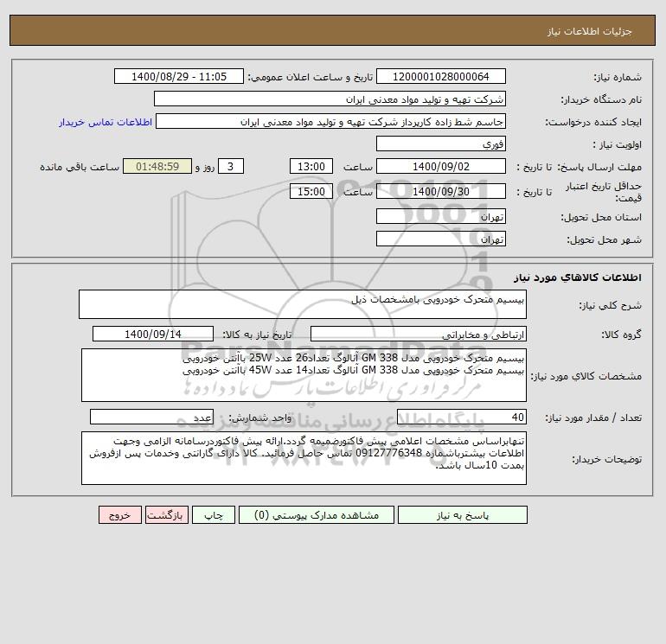Click the label 'استان محل تحویل:'
The height and width of the screenshot is (644, 666).
(x=601, y=217)
